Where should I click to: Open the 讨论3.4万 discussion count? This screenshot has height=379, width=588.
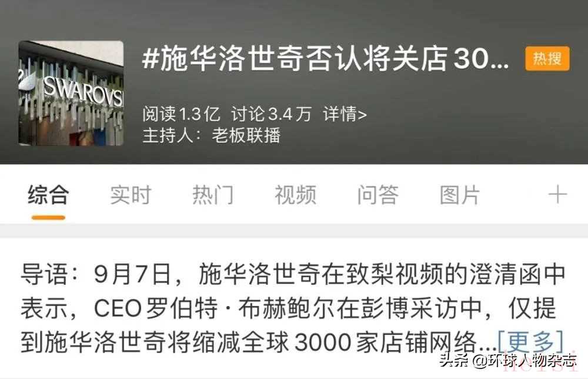[271, 114]
